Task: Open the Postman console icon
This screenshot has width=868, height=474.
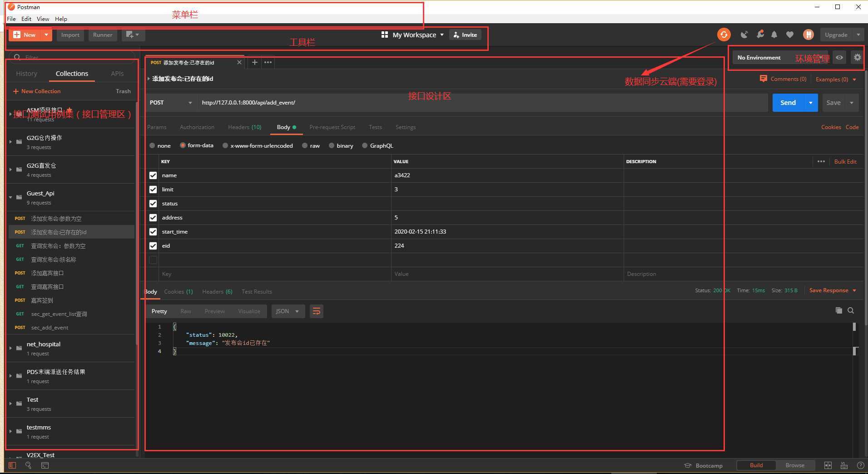Action: coord(45,465)
